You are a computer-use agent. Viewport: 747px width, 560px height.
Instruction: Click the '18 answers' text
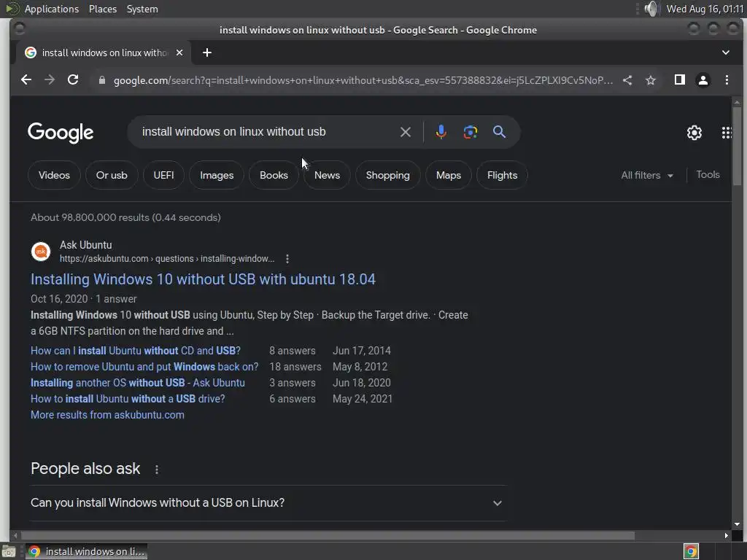295,367
